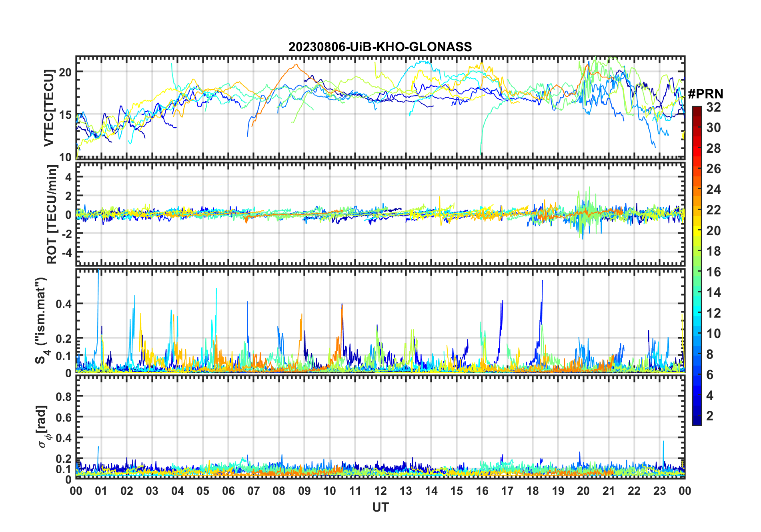The width and height of the screenshot is (761, 532).
Task: Select the 06 hour tick on the UT axis
Action: 228,491
